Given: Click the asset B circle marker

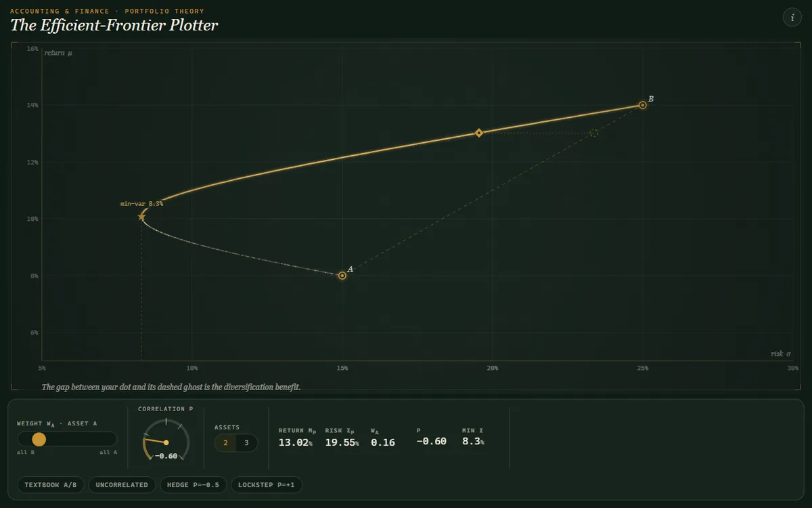Looking at the screenshot, I should [642, 105].
